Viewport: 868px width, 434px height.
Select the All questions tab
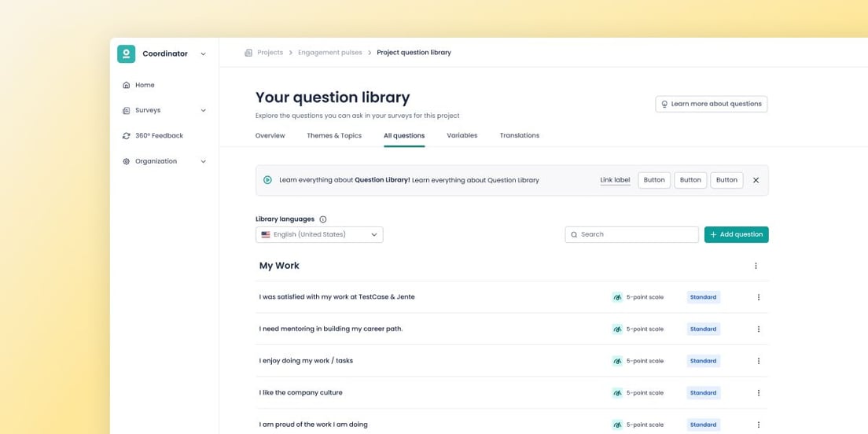click(x=404, y=135)
